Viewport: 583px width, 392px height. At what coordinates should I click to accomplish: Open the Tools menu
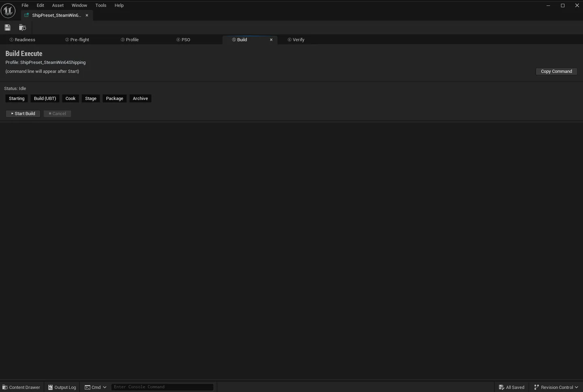click(101, 5)
